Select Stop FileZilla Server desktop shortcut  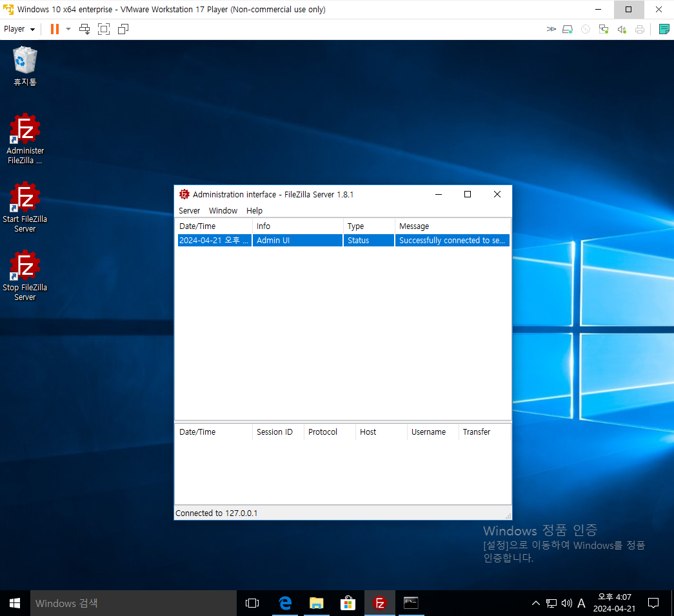click(x=25, y=275)
